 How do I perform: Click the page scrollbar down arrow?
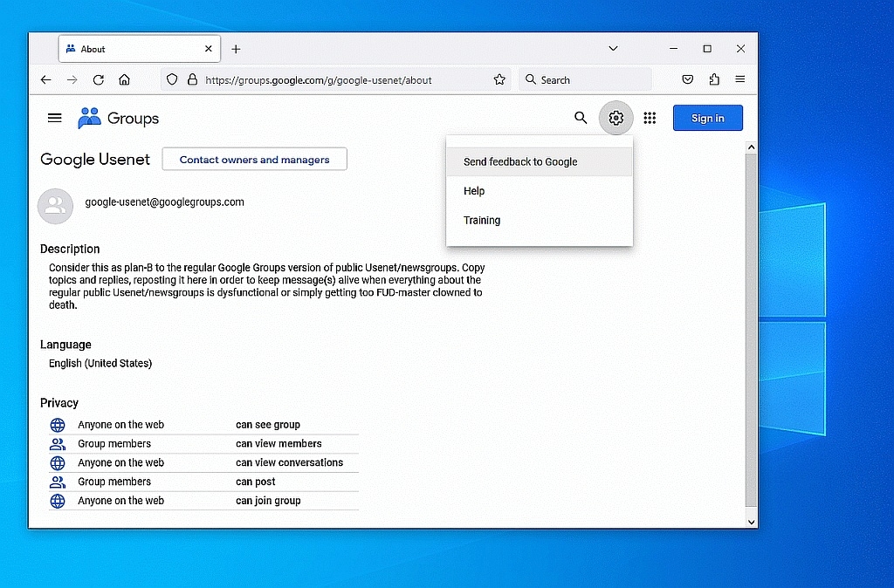[752, 522]
